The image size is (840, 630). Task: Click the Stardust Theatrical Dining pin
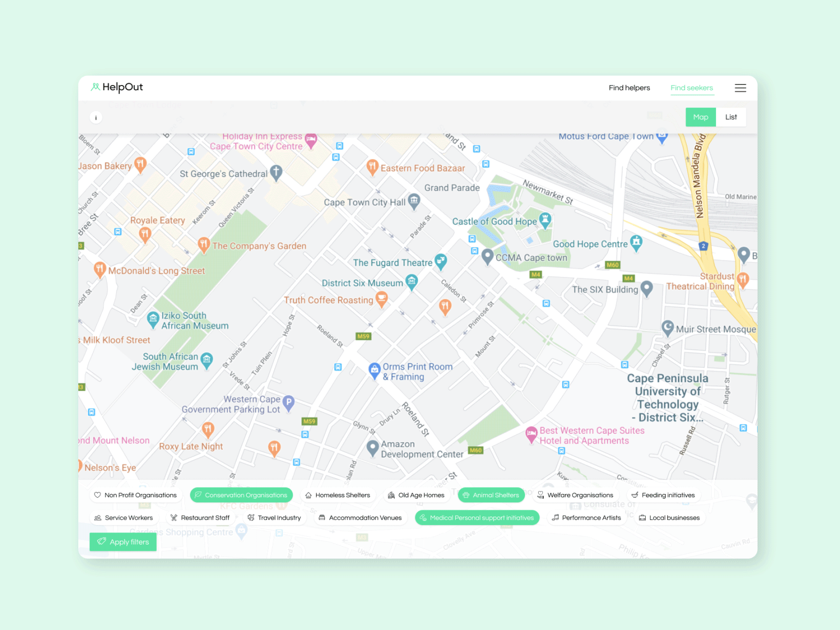[743, 280]
